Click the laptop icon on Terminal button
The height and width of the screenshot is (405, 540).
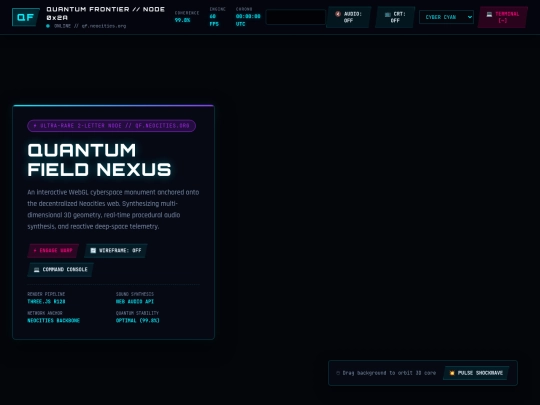coord(489,14)
